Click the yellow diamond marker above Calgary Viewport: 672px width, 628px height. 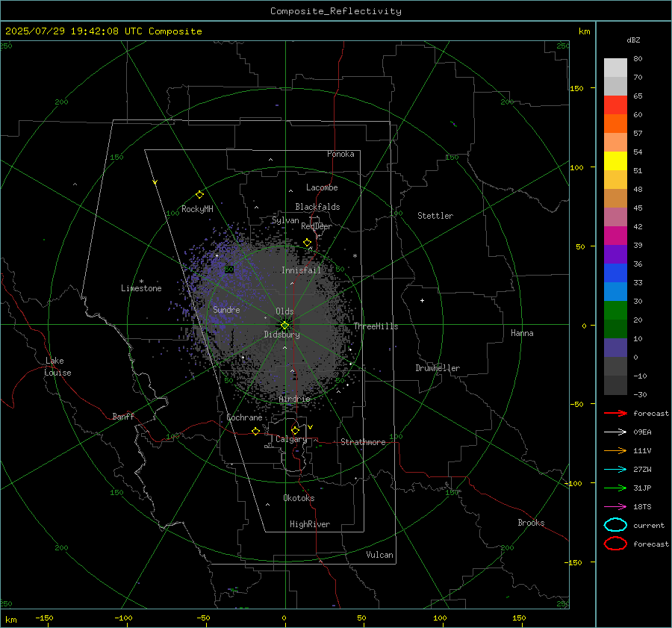pyautogui.click(x=295, y=430)
